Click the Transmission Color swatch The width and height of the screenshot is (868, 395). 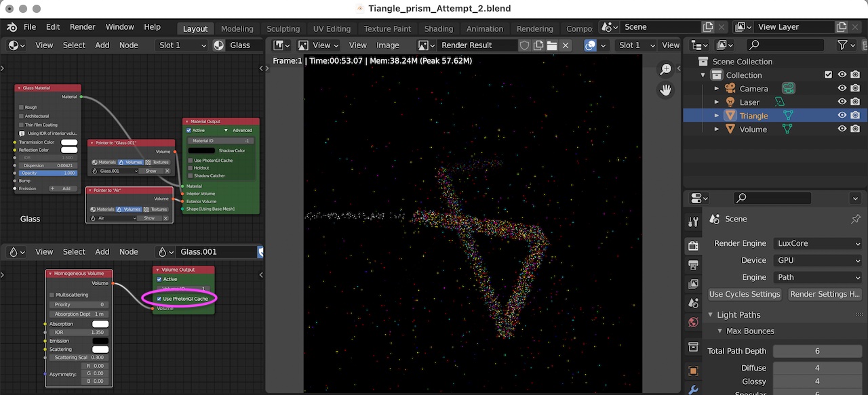(69, 142)
